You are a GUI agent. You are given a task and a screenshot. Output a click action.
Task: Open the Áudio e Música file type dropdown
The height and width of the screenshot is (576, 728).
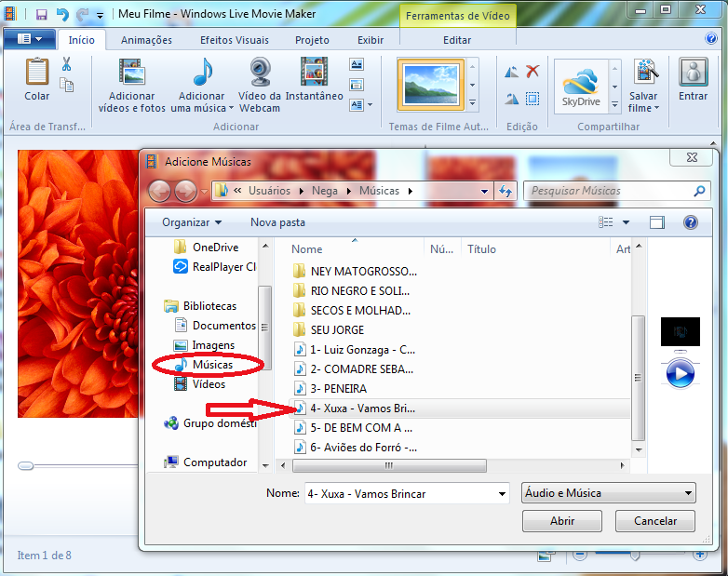609,493
